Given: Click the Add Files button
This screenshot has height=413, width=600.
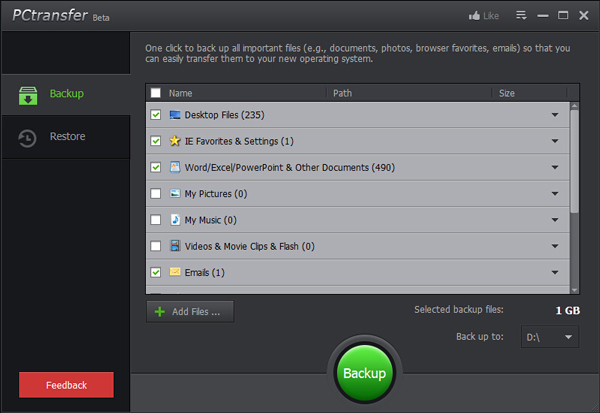Looking at the screenshot, I should (x=190, y=312).
